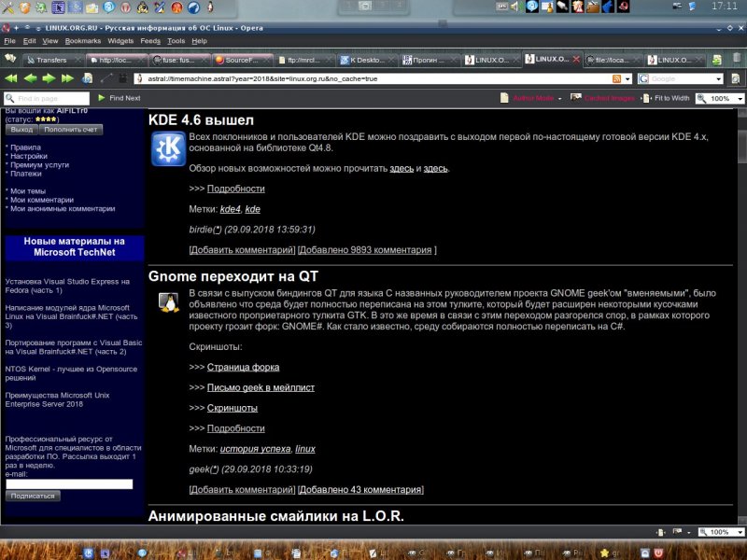The height and width of the screenshot is (560, 747).
Task: Click the Пополнить счет button
Action: point(71,130)
